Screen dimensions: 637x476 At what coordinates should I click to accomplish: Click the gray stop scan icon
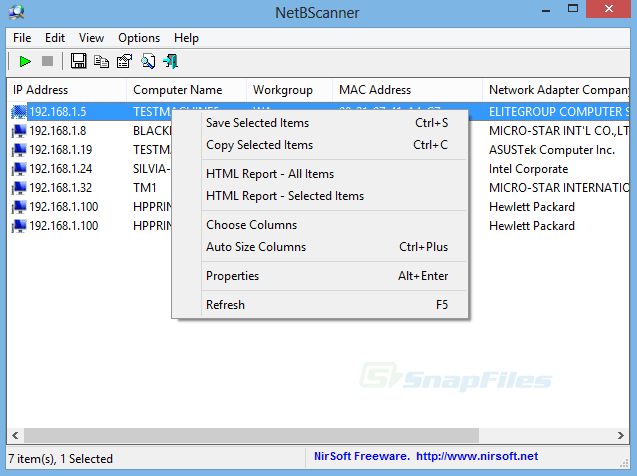[x=48, y=61]
